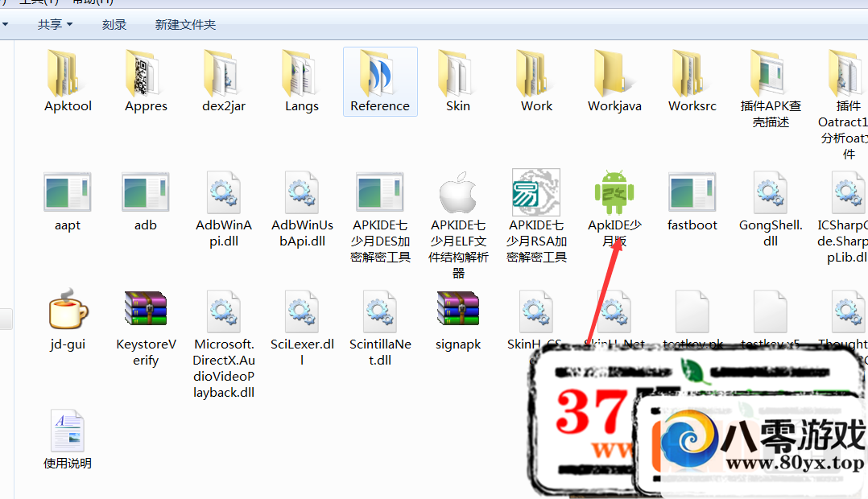Select the aapt executable
This screenshot has width=868, height=499.
(x=68, y=193)
